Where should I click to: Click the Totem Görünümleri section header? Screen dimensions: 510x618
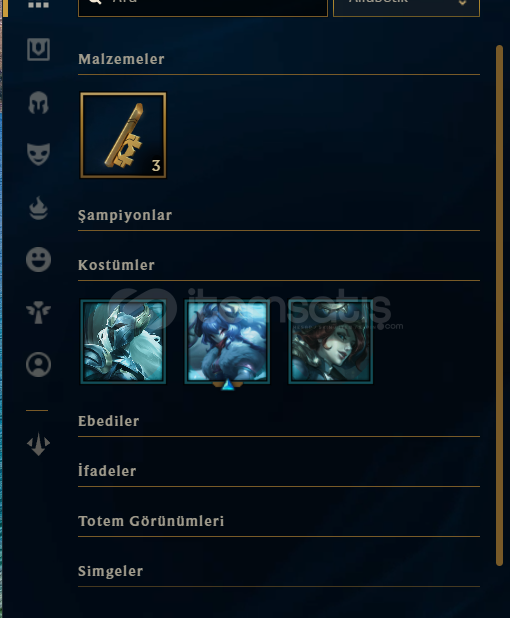pos(151,521)
